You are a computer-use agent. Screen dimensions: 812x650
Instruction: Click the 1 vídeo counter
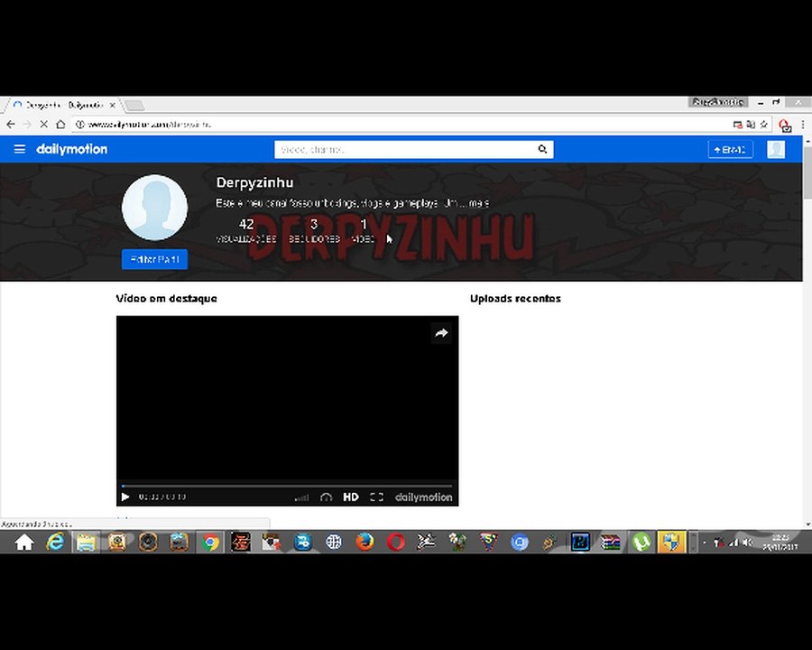pyautogui.click(x=364, y=231)
